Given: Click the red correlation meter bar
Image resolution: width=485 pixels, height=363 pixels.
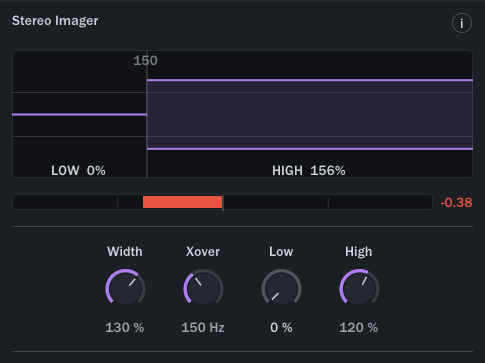Looking at the screenshot, I should pos(182,202).
